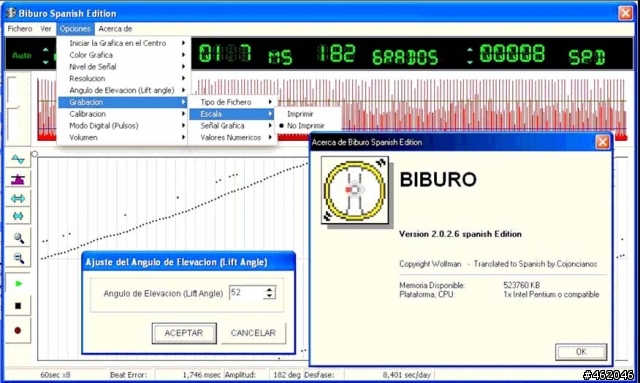Expand Iniciar la Grafica en el Centro submenu
This screenshot has width=640, height=383.
click(x=122, y=43)
